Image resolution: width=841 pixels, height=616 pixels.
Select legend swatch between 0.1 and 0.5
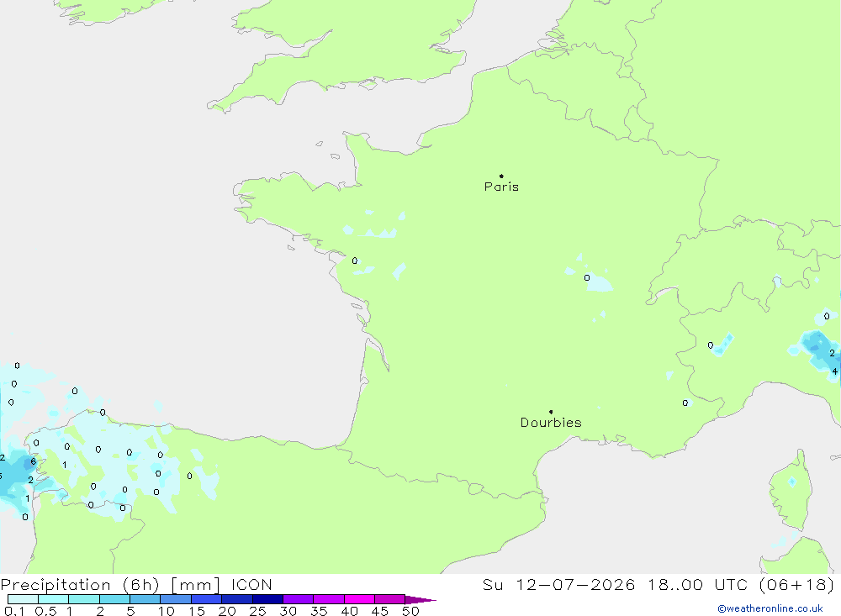tap(23, 599)
